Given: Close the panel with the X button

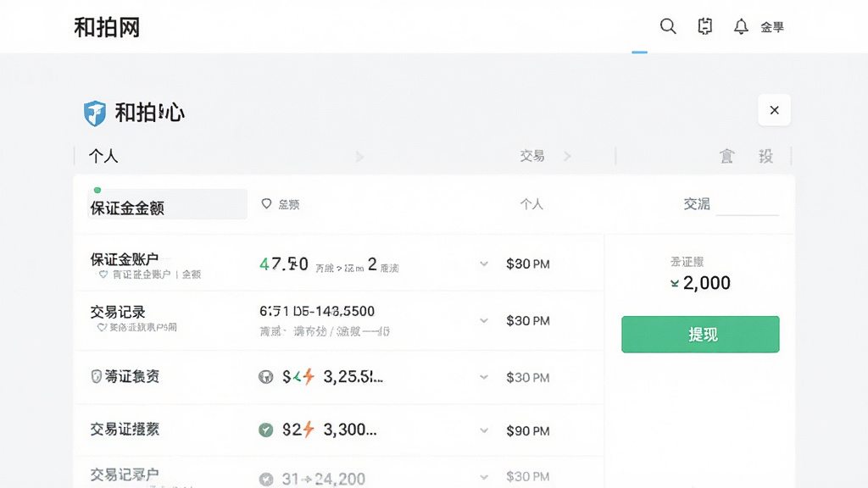Looking at the screenshot, I should pos(774,110).
